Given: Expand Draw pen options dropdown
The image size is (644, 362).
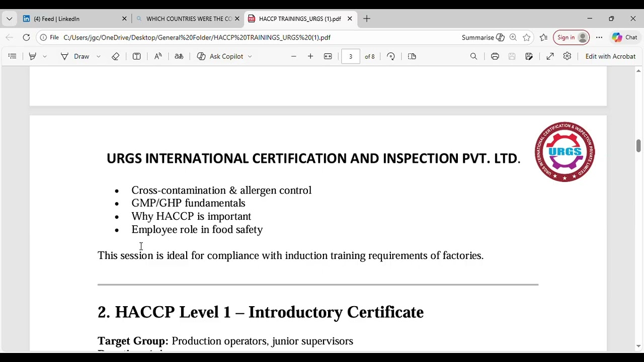Looking at the screenshot, I should [99, 56].
